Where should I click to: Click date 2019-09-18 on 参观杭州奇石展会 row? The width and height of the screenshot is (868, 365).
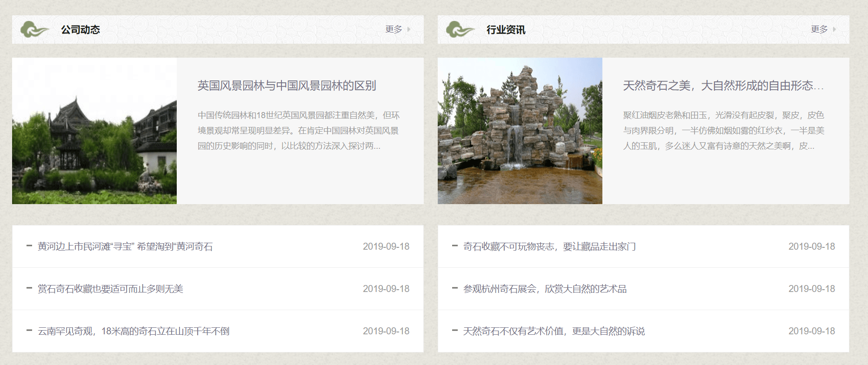[812, 289]
